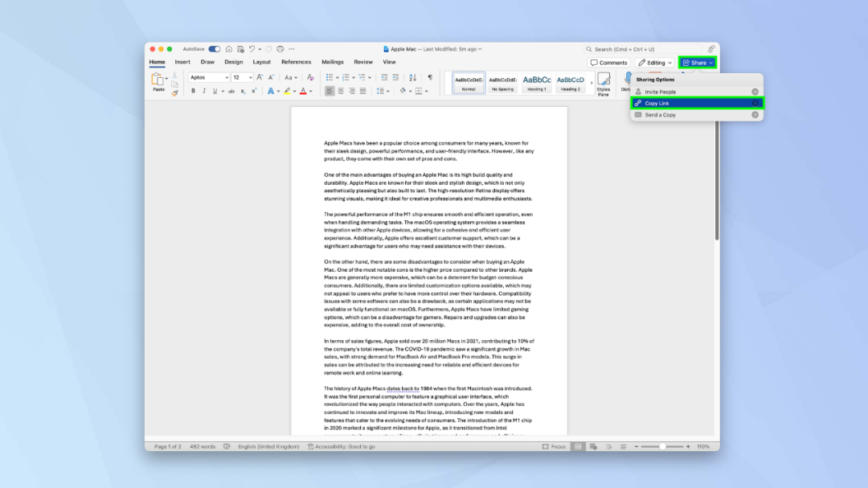Adjust the zoom slider handle
This screenshot has width=868, height=488.
click(662, 446)
